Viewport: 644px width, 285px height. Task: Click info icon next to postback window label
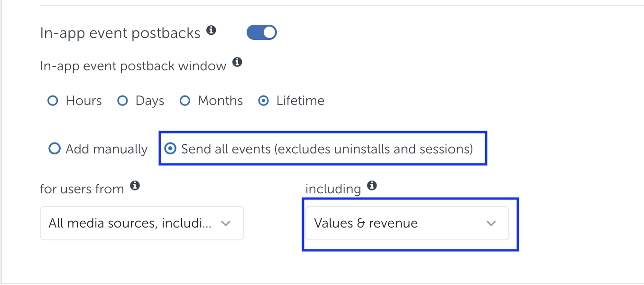pyautogui.click(x=238, y=62)
